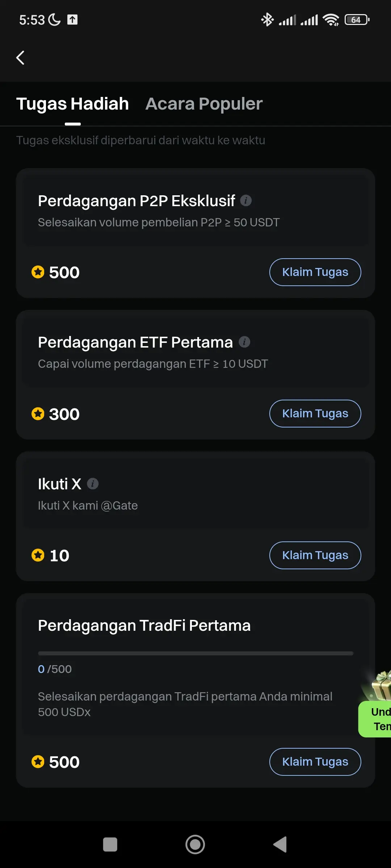Viewport: 391px width, 868px height.
Task: Open the Acara Populer tab
Action: 204,104
